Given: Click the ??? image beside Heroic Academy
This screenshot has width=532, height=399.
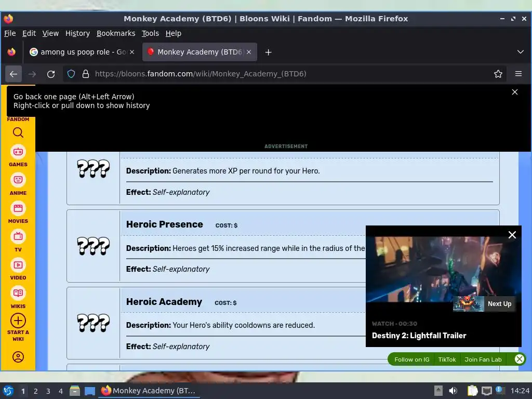Looking at the screenshot, I should tap(94, 323).
